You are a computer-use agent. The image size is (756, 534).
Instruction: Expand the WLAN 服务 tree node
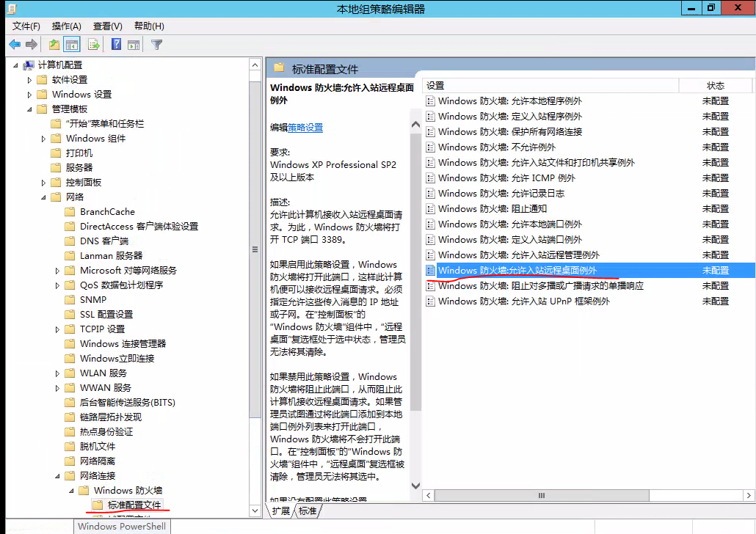pyautogui.click(x=57, y=373)
